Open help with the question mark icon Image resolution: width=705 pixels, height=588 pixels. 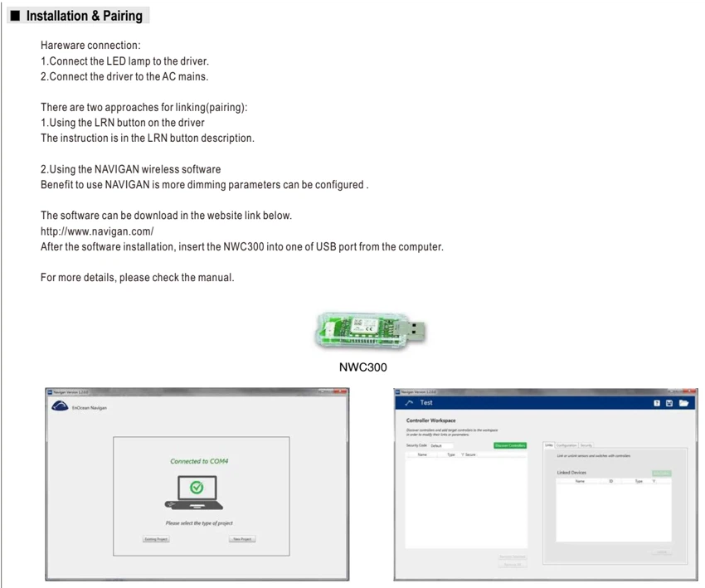(657, 403)
